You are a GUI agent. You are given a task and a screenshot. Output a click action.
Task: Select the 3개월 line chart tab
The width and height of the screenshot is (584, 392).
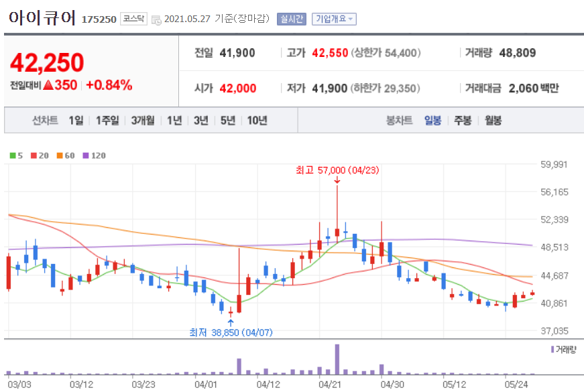click(143, 120)
